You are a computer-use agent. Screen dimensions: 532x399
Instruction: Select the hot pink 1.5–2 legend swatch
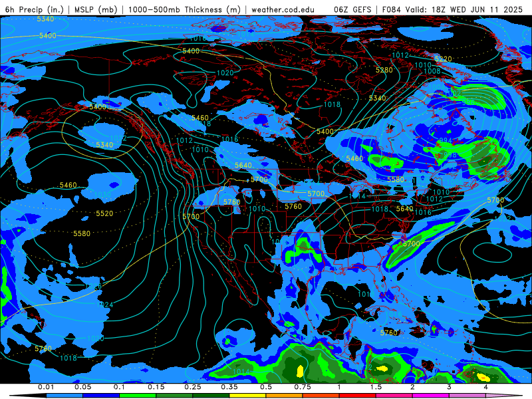(x=394, y=396)
